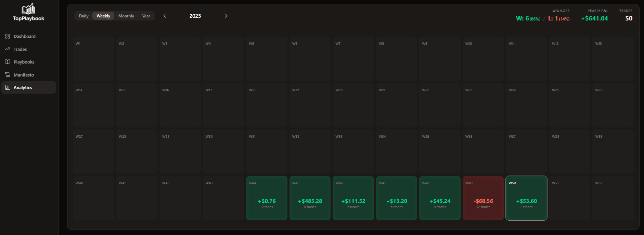Image resolution: width=644 pixels, height=235 pixels.
Task: Click the Playbooks book icon
Action: pos(8,62)
